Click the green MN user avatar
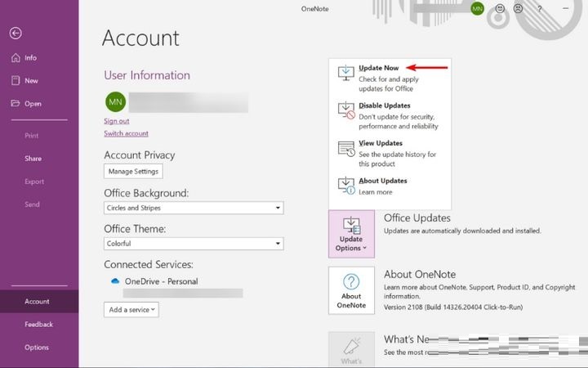The height and width of the screenshot is (368, 588). pos(115,101)
